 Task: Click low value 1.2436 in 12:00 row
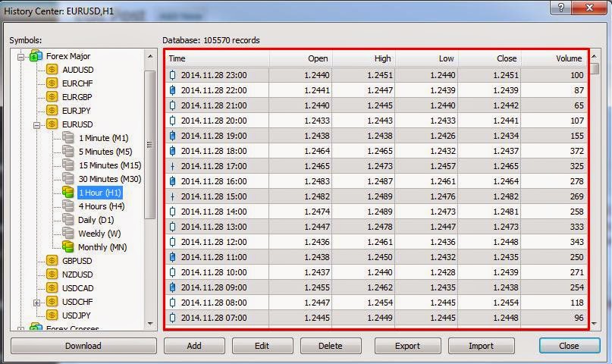(443, 242)
